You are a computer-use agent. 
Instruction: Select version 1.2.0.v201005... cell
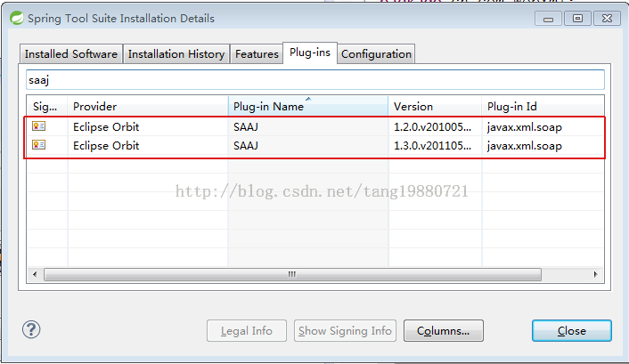coord(432,127)
